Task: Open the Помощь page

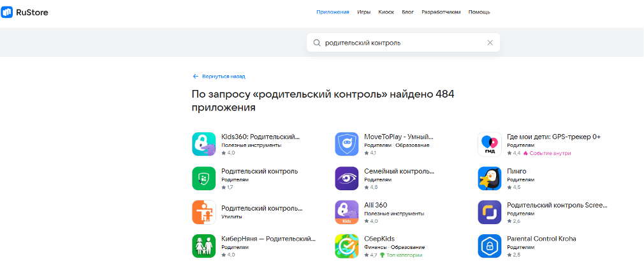Action: (479, 12)
